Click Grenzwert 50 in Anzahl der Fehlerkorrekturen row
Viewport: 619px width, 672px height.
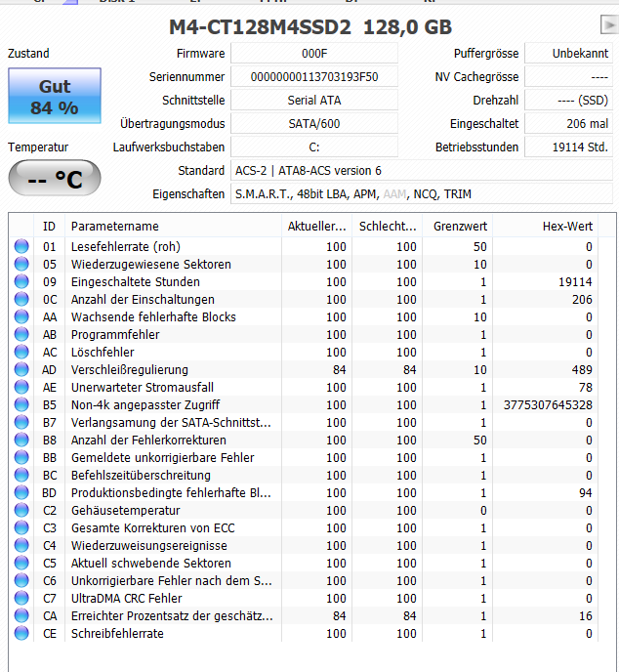[479, 441]
